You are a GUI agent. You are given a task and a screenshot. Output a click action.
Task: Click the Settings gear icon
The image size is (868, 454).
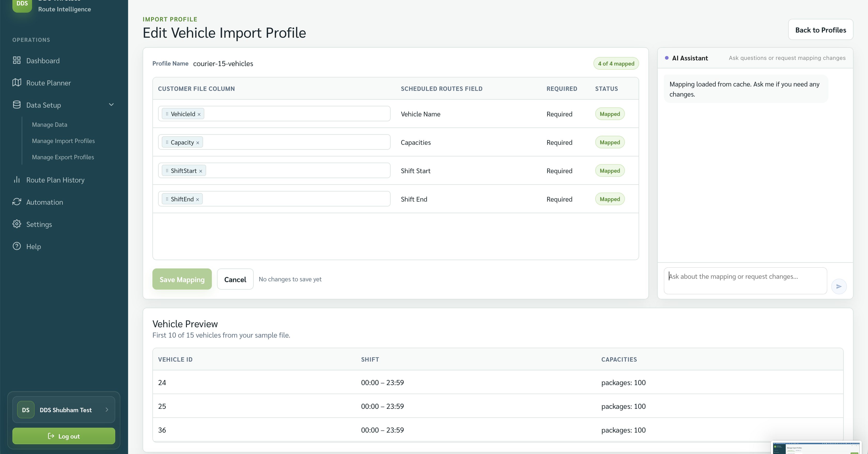click(17, 224)
